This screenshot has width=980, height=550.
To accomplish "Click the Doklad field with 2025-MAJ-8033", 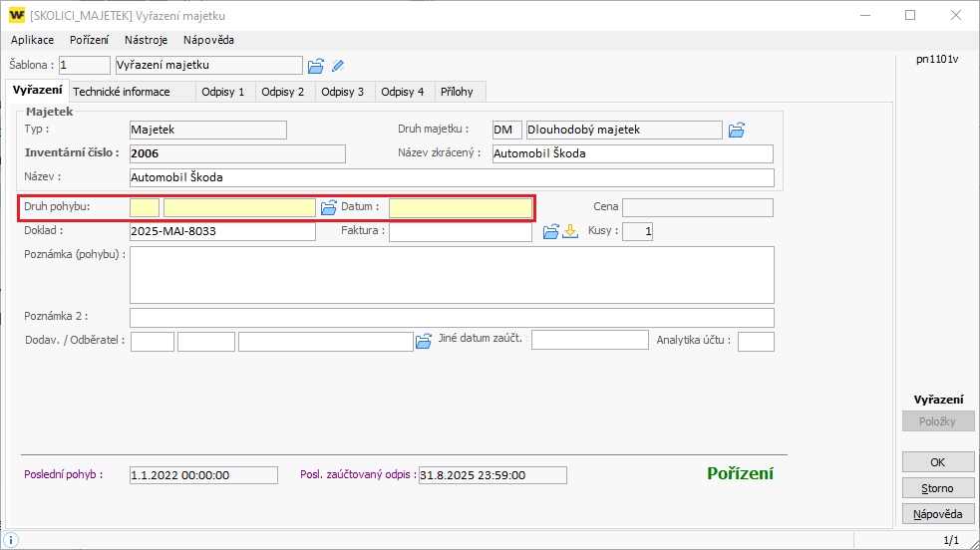I will pyautogui.click(x=221, y=232).
